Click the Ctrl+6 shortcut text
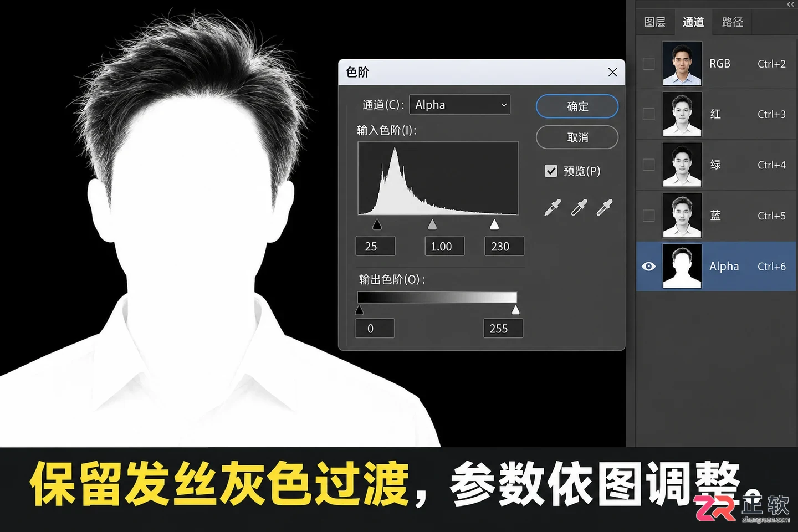Screen dimensions: 798x532 (x=771, y=266)
